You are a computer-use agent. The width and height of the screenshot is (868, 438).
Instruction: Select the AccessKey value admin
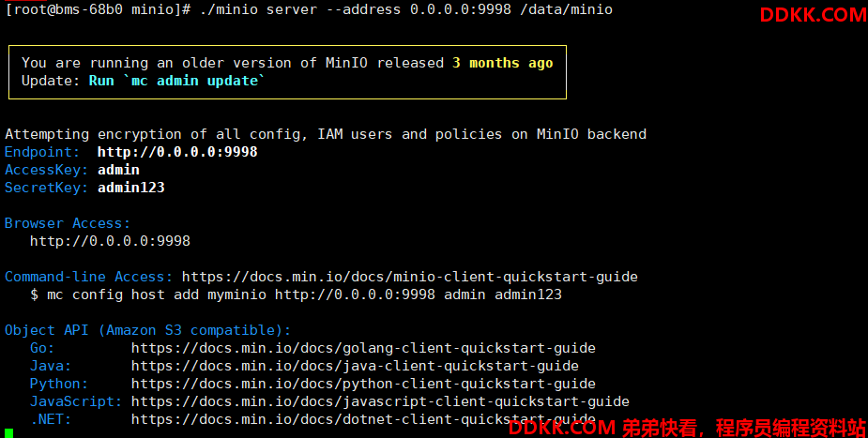point(118,170)
